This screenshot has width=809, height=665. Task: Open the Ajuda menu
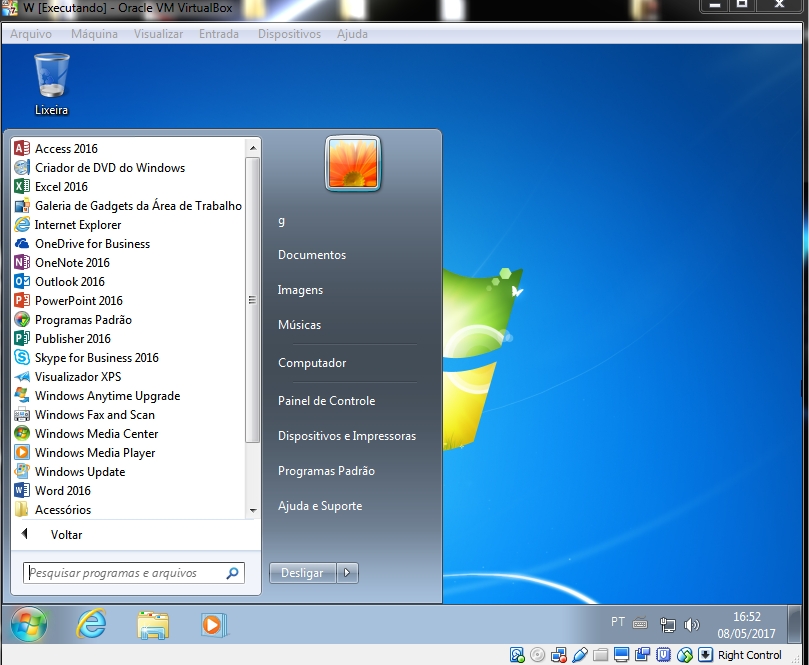coord(352,34)
